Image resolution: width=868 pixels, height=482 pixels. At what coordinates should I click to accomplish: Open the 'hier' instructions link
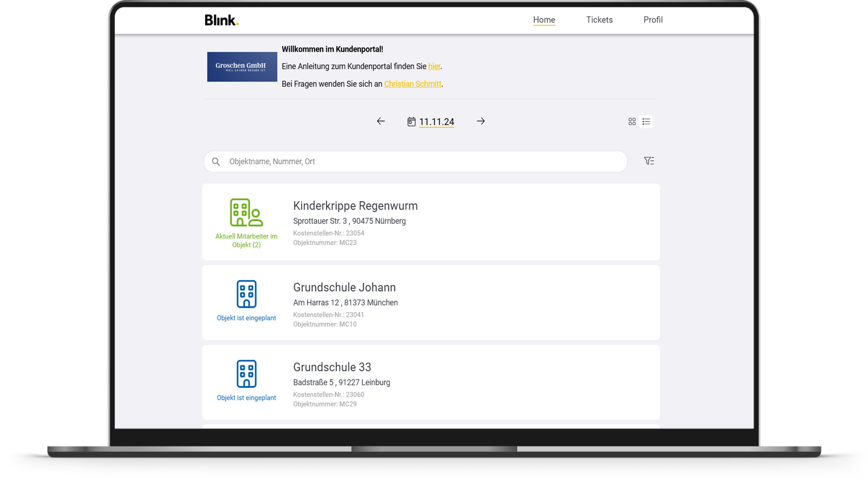click(434, 66)
